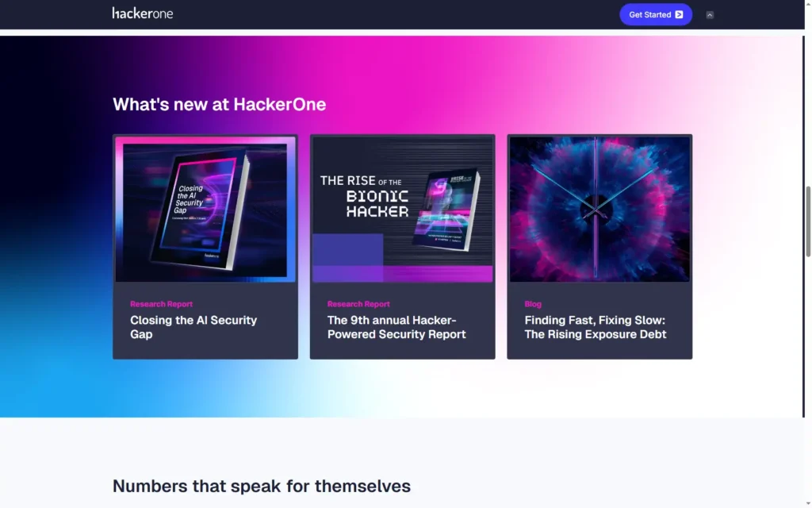Click the scrollbar up arrow
Screen dimensions: 812x508
pos(808,3)
